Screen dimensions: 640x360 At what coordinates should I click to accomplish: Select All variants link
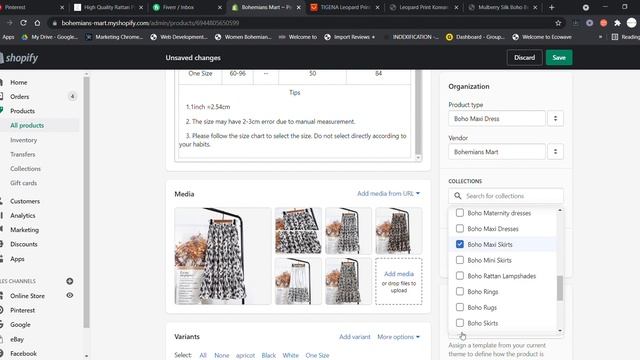tap(203, 355)
